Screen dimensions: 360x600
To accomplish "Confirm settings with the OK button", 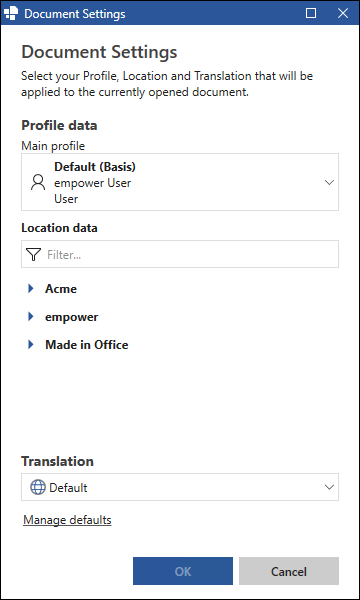I will [183, 571].
